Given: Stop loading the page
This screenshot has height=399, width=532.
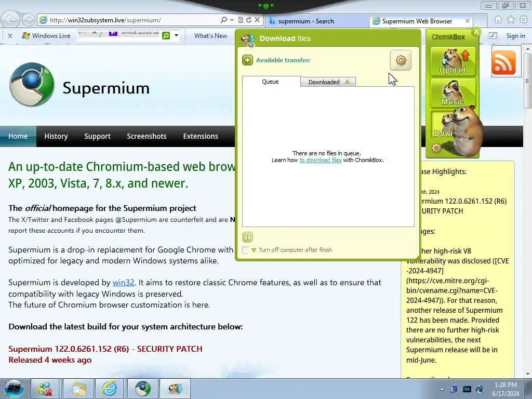Looking at the screenshot, I should pos(257,20).
